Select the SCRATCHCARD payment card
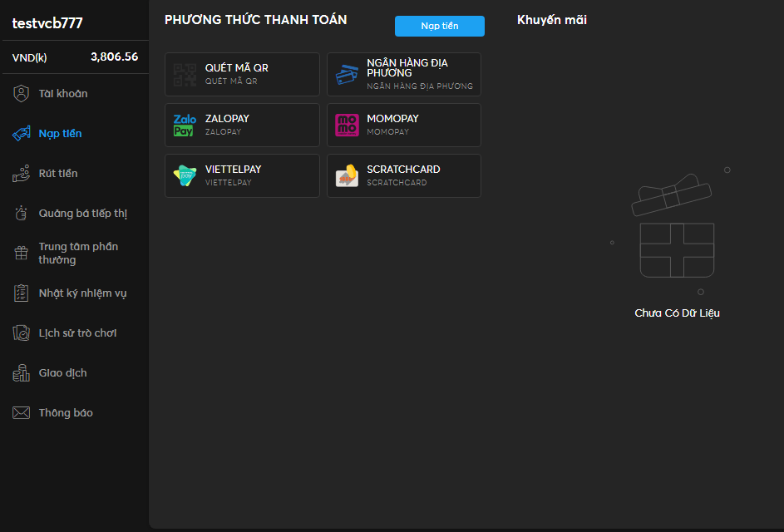The height and width of the screenshot is (532, 784). 404,175
